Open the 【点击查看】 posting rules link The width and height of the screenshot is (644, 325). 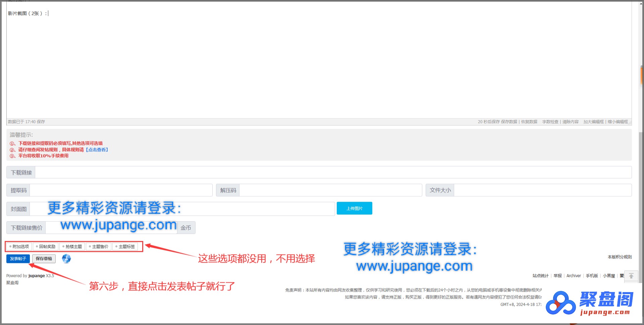pyautogui.click(x=97, y=150)
